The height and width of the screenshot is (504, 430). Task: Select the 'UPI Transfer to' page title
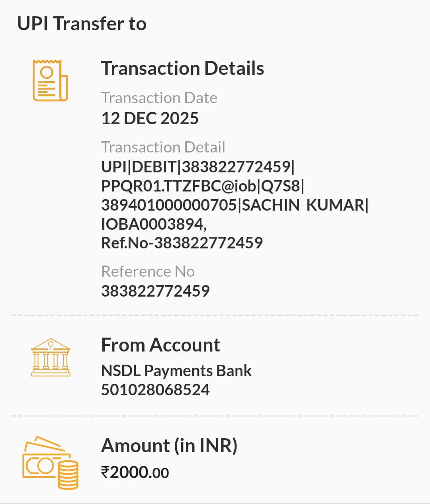pos(82,24)
